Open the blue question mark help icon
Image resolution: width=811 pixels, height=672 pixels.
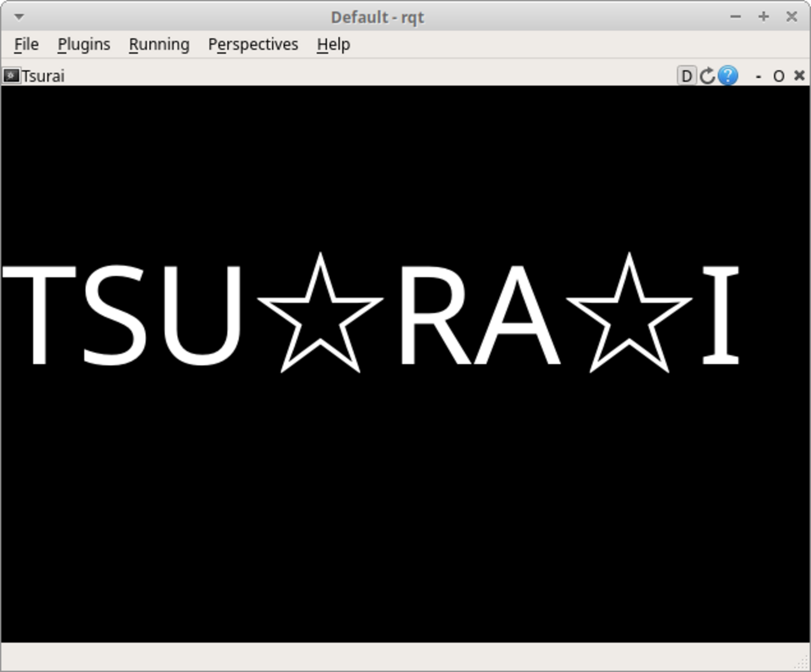(x=727, y=76)
